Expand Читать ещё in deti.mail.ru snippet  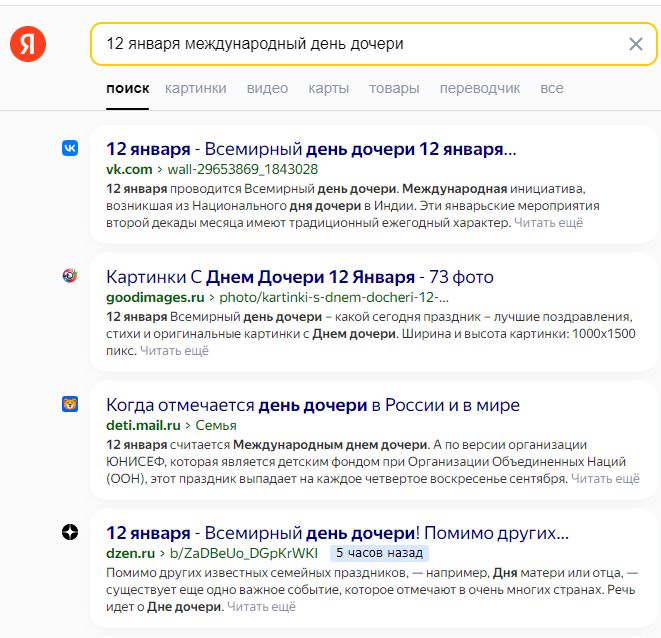point(605,479)
